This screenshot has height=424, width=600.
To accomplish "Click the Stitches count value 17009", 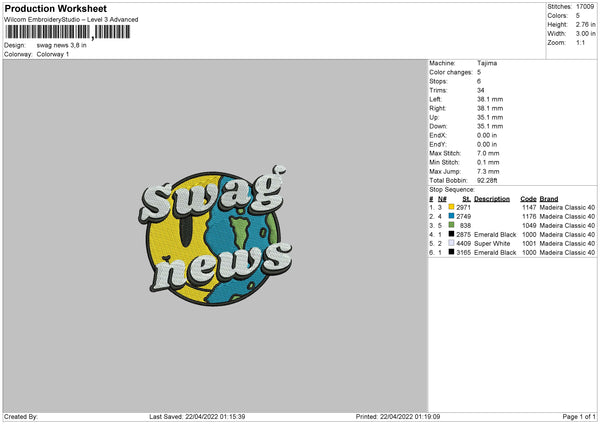I will point(585,7).
